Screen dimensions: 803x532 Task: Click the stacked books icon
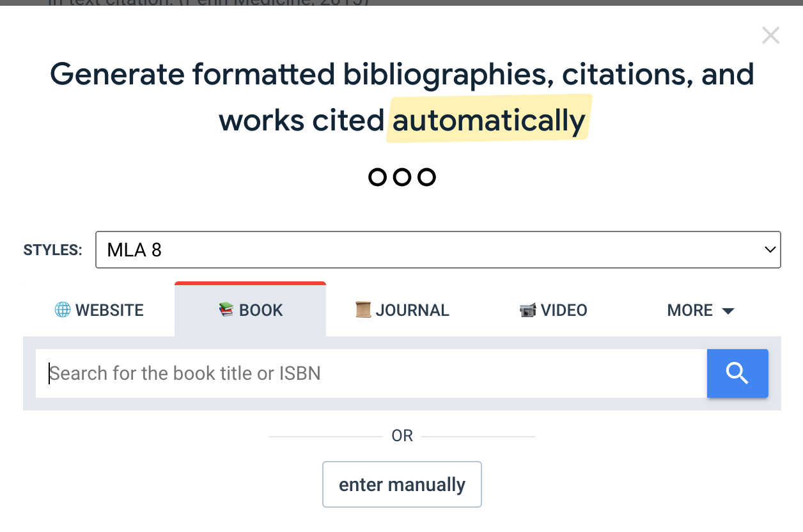tap(226, 310)
